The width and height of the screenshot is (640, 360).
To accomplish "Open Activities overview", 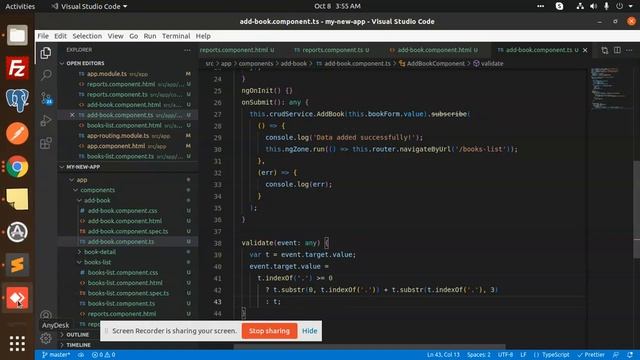I will click(x=20, y=6).
